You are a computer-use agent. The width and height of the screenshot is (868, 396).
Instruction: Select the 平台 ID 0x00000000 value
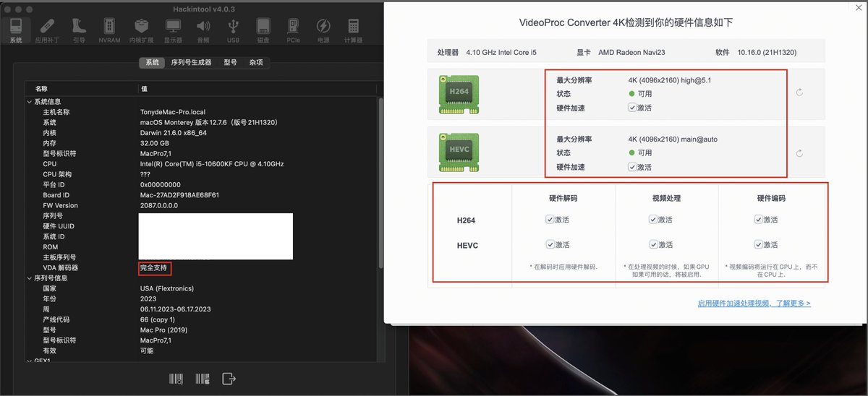click(x=160, y=185)
